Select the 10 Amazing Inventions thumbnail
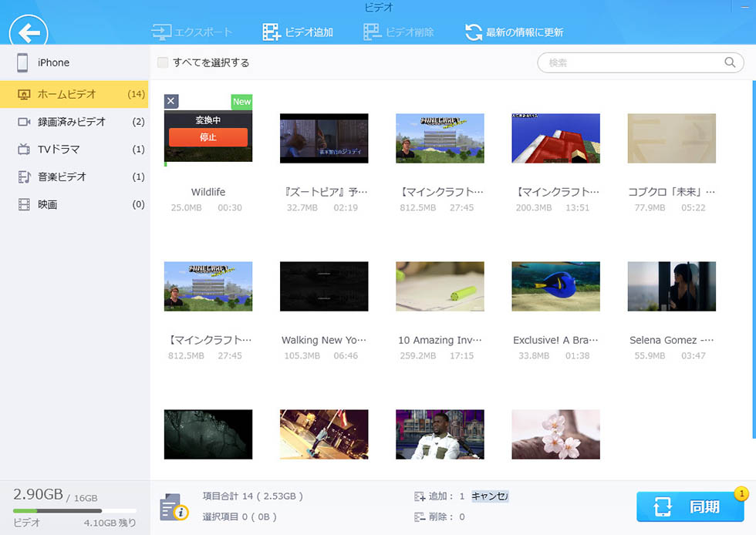The height and width of the screenshot is (535, 756). pos(440,286)
